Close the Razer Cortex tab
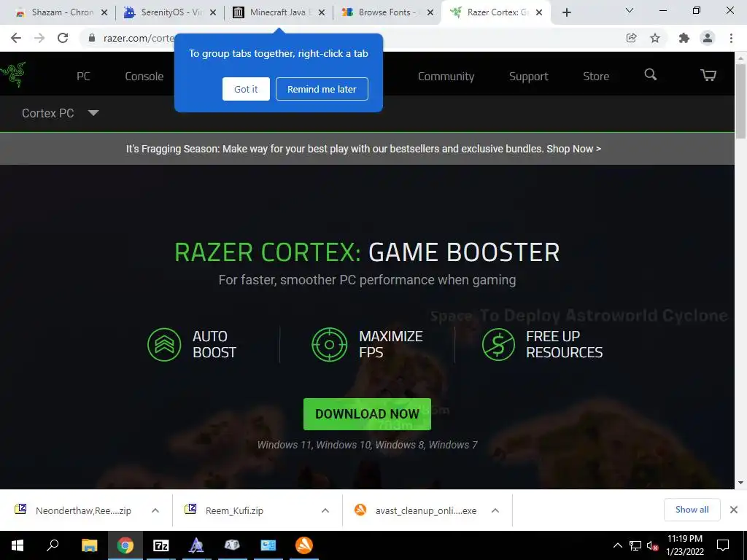Screen dimensions: 747x560 (x=539, y=12)
